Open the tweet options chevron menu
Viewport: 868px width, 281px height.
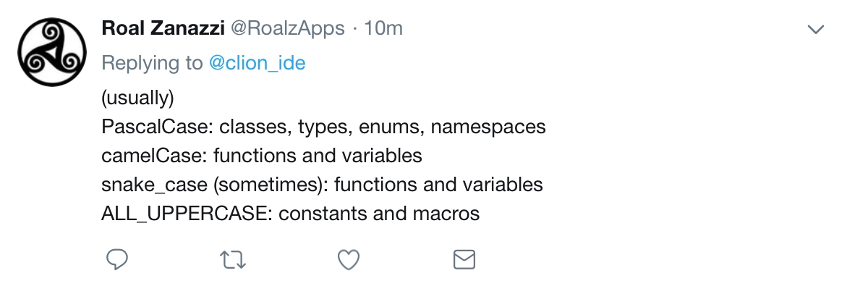tap(816, 30)
